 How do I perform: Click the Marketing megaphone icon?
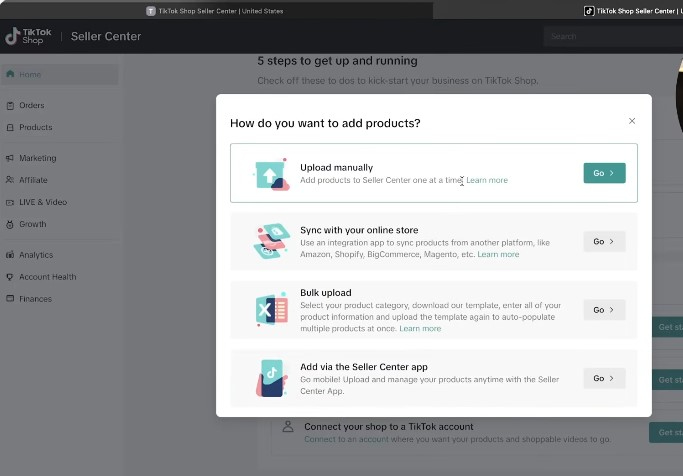[x=10, y=158]
